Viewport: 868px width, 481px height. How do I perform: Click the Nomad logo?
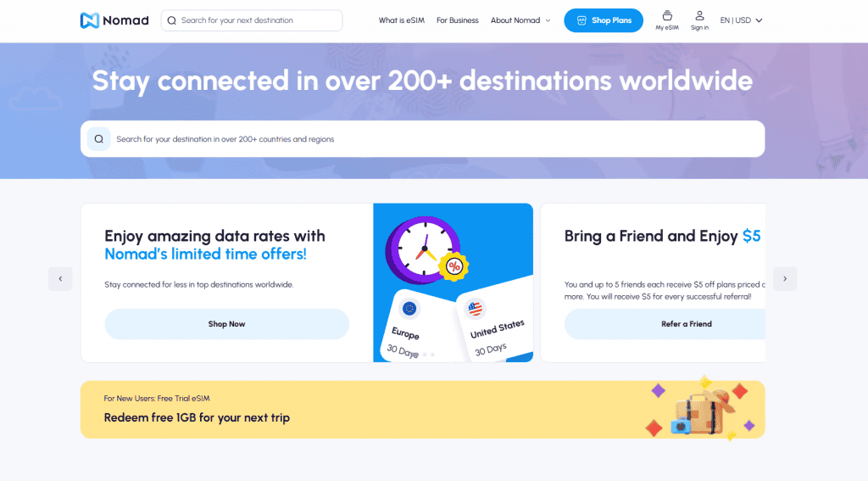[114, 20]
